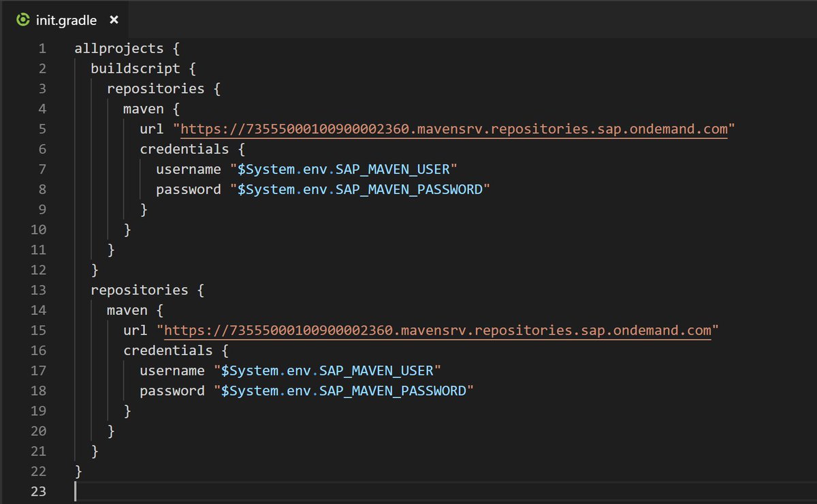Click the closing brace on line 10
Image resolution: width=817 pixels, height=504 pixels.
tap(127, 230)
